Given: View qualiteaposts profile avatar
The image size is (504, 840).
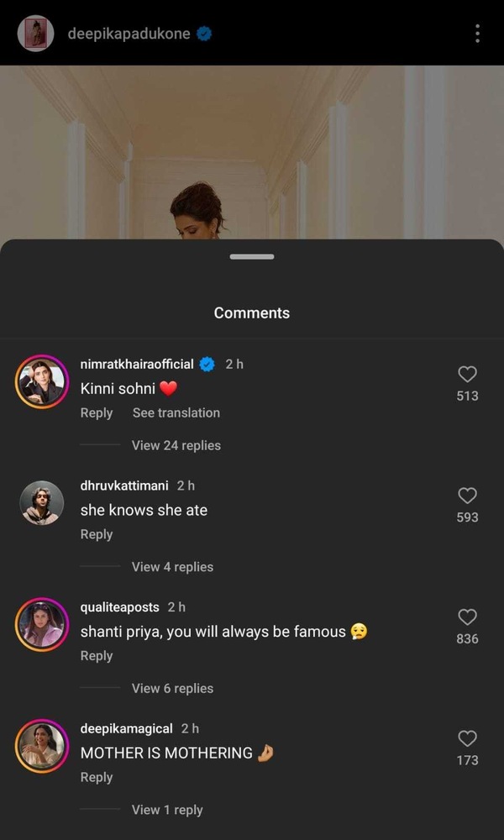Looking at the screenshot, I should (41, 625).
